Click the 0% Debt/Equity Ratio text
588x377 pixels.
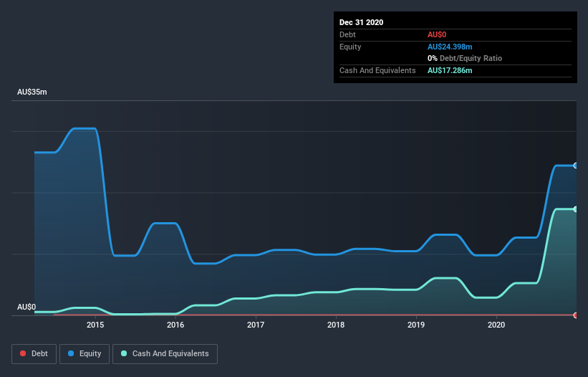coord(465,58)
